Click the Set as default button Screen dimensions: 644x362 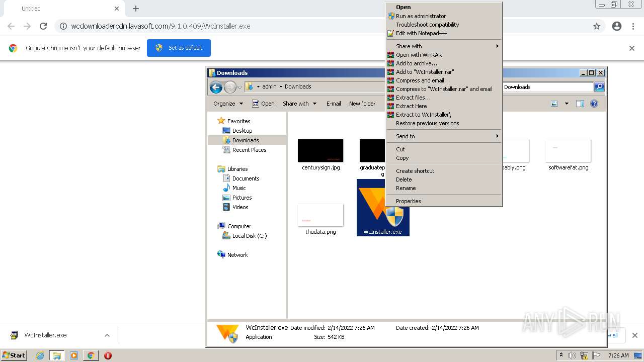pos(179,48)
